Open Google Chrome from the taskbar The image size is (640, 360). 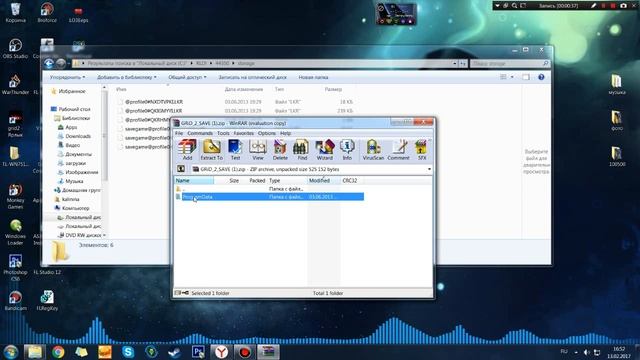(x=58, y=352)
